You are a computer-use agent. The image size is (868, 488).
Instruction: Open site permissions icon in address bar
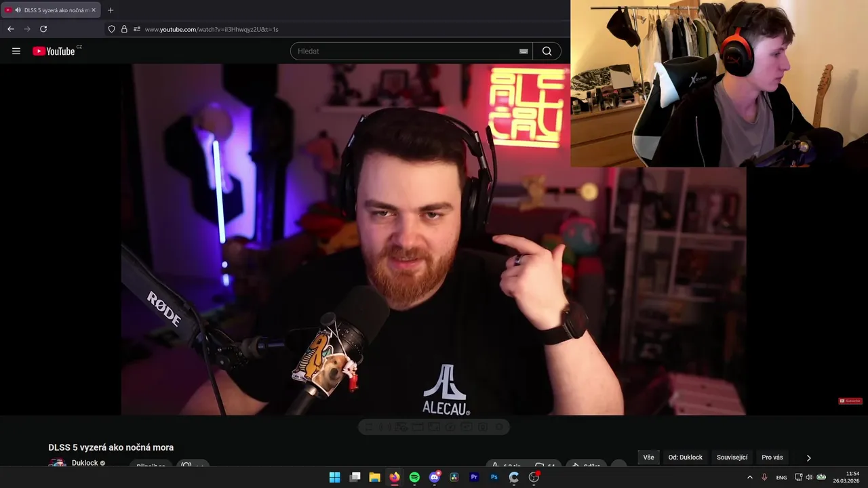[137, 29]
